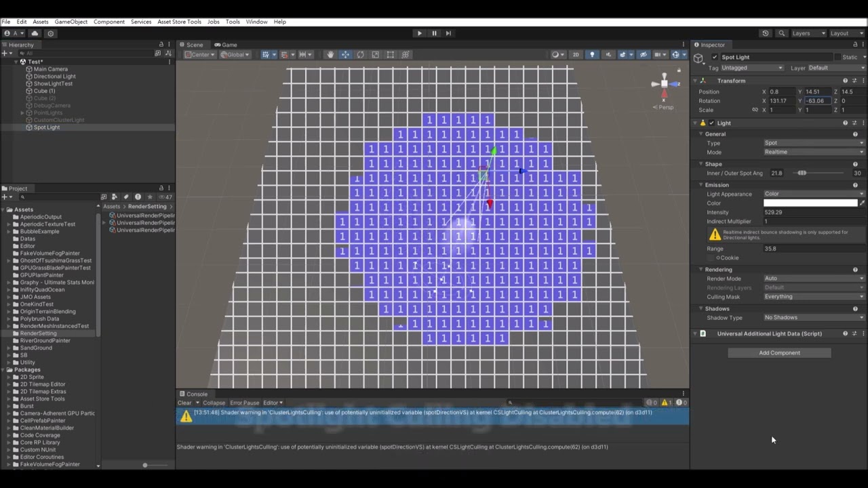The height and width of the screenshot is (488, 868).
Task: Open the version control hexagon icon
Action: (50, 33)
